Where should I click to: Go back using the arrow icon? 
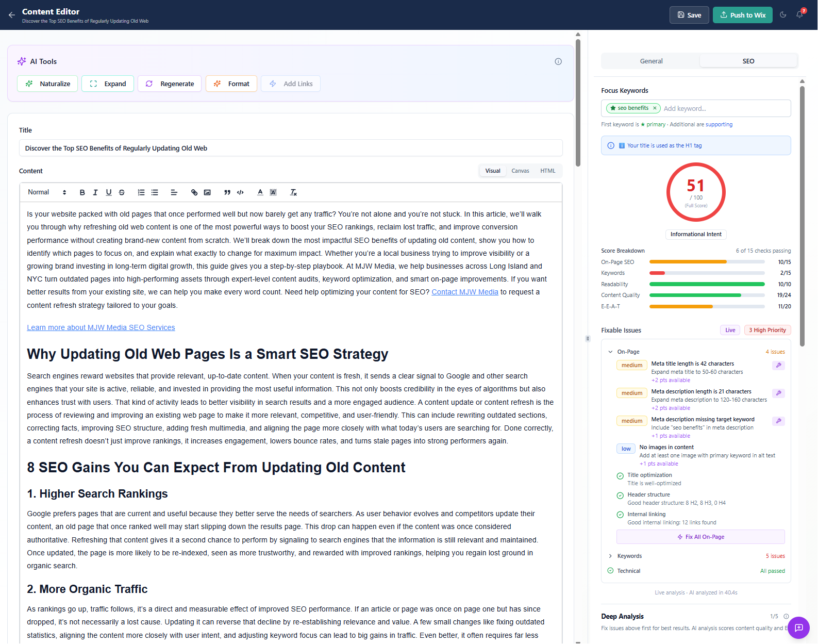(11, 15)
